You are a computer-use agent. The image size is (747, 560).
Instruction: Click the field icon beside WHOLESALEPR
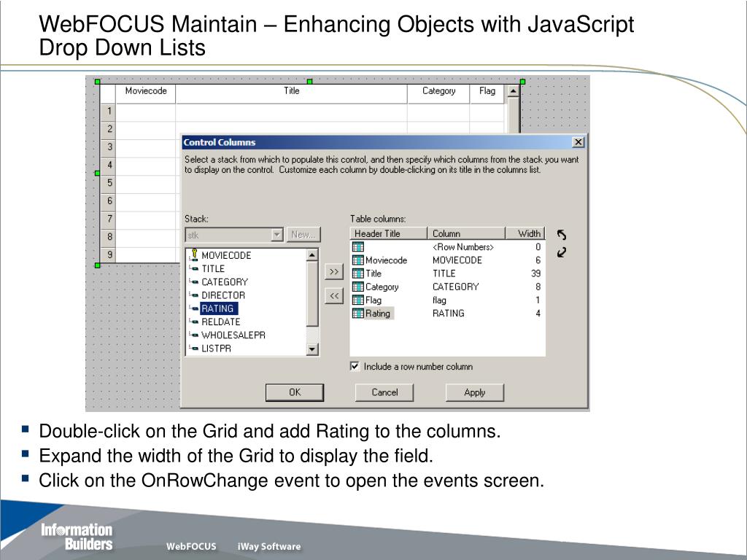[194, 335]
